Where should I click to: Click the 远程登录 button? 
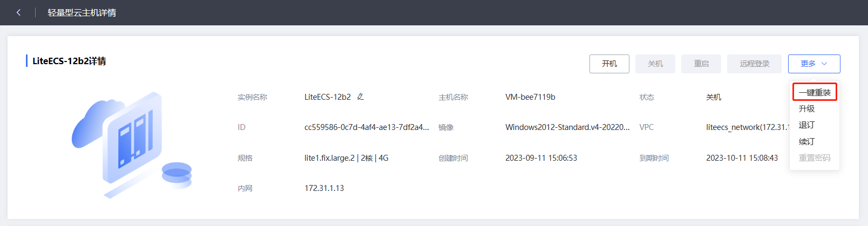click(754, 64)
